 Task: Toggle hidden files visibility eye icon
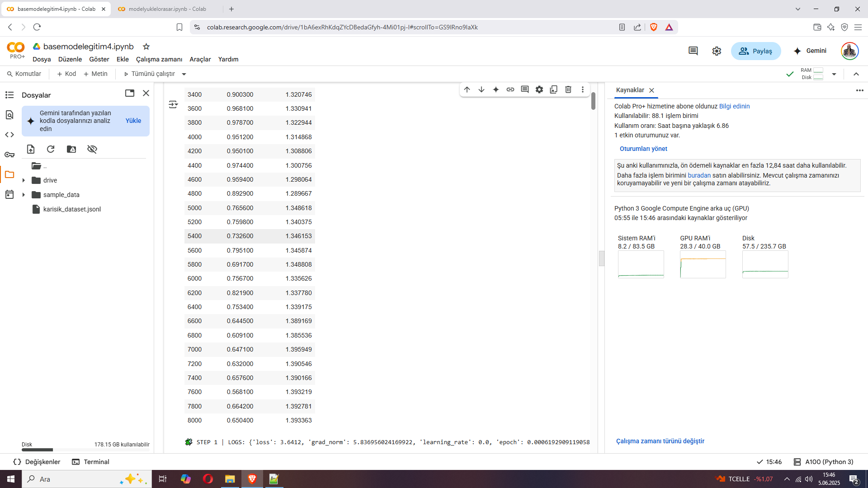(x=92, y=149)
